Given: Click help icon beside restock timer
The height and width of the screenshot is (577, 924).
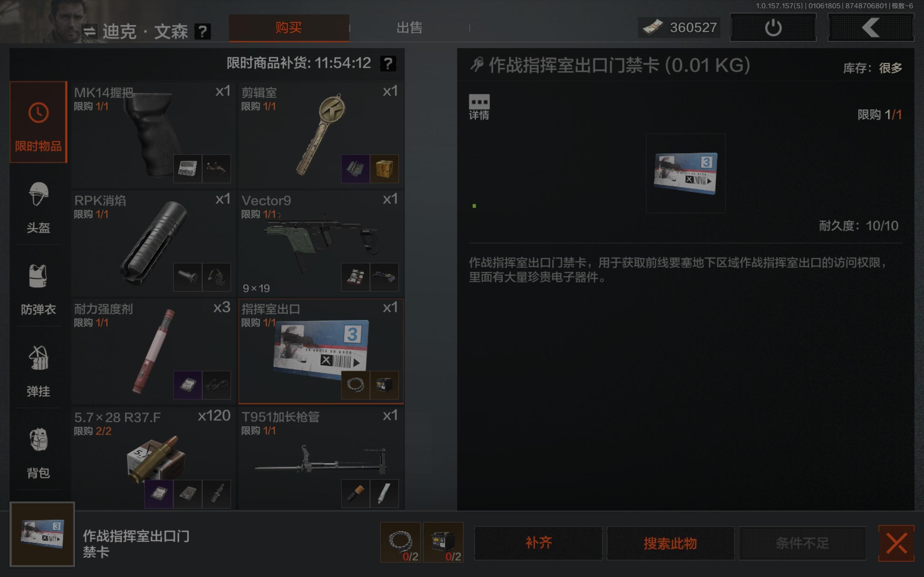Looking at the screenshot, I should tap(388, 63).
